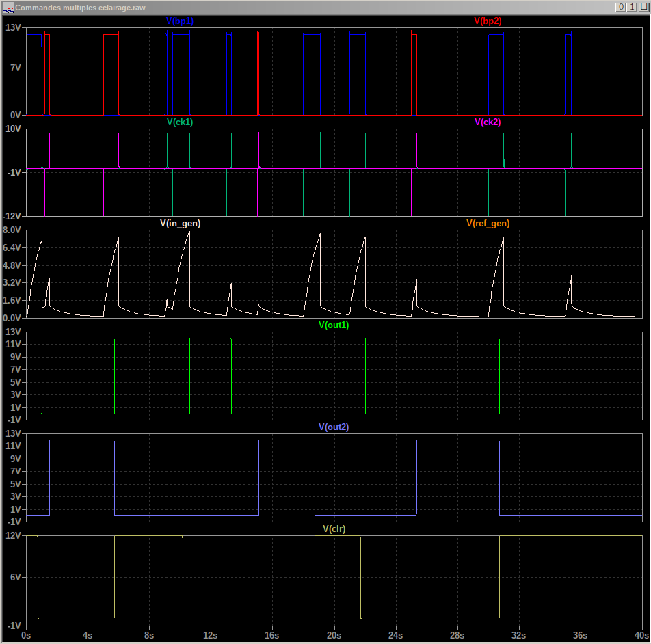The image size is (651, 644).
Task: Minimize the waveform window
Action: click(620, 7)
